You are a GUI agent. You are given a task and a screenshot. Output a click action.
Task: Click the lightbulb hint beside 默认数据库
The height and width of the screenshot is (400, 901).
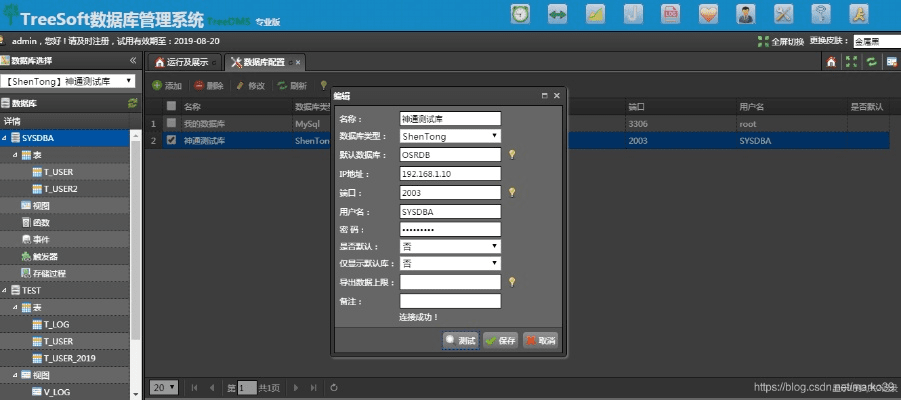point(512,155)
